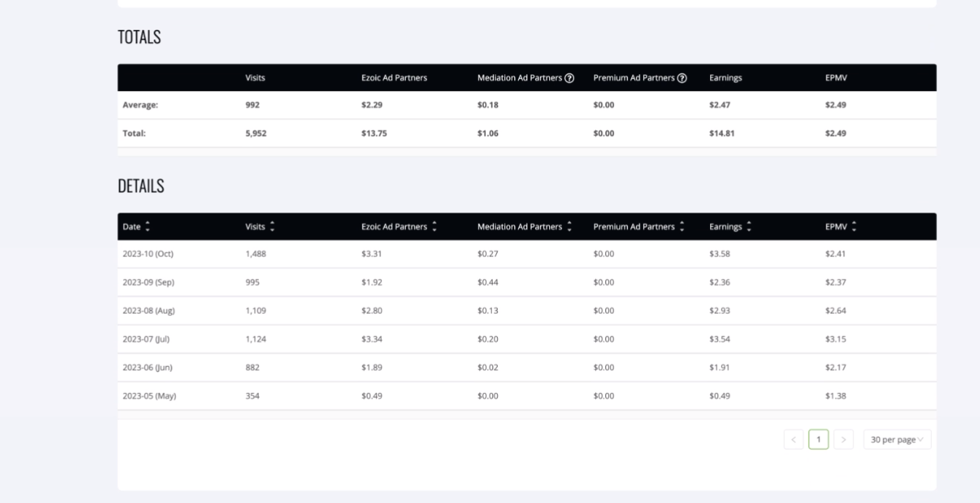This screenshot has width=980, height=503.
Task: Click the Average visits value 992
Action: coord(252,105)
